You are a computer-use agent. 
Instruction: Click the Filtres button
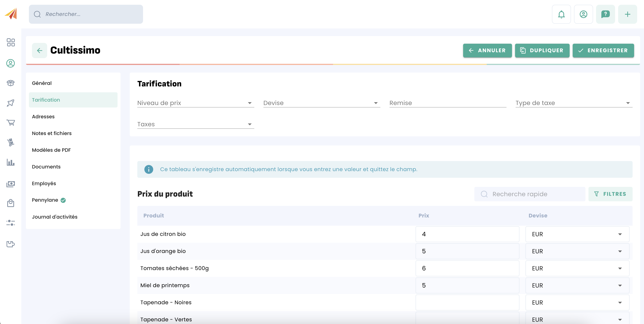610,194
